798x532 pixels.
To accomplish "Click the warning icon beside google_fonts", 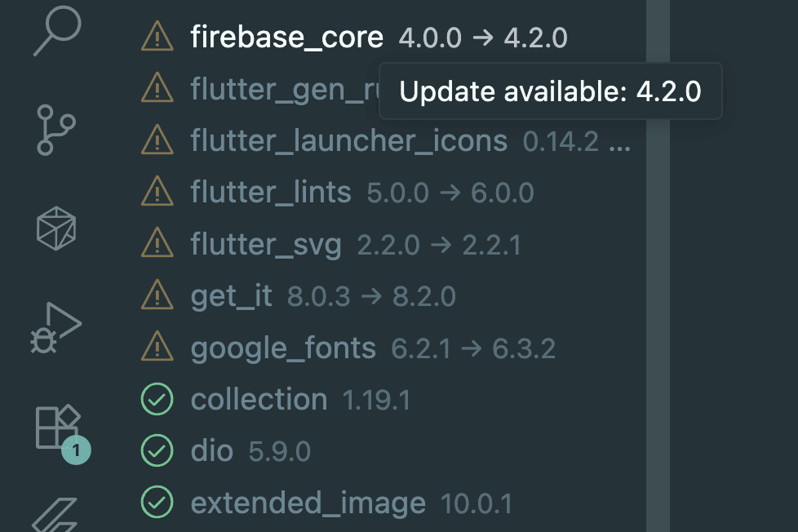I will click(157, 348).
